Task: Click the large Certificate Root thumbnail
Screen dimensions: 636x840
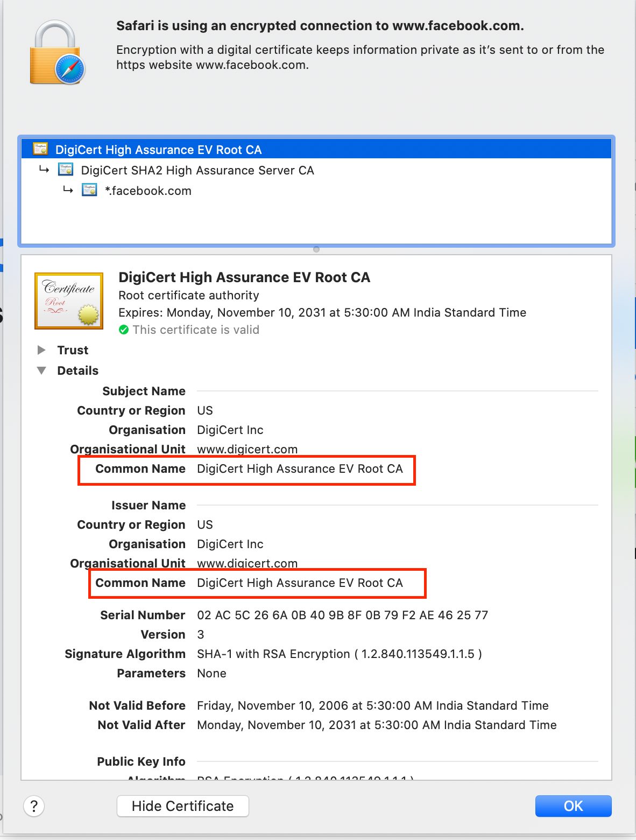Action: [69, 300]
